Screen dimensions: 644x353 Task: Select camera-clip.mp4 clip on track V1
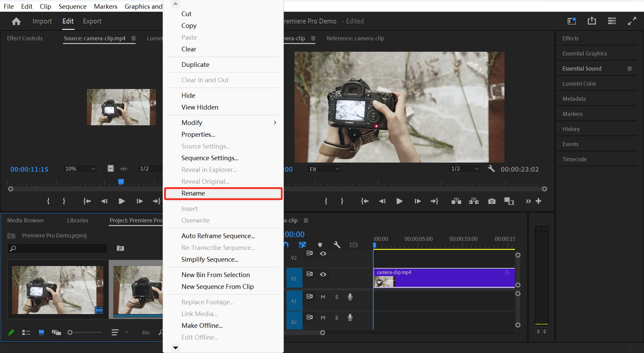point(443,278)
